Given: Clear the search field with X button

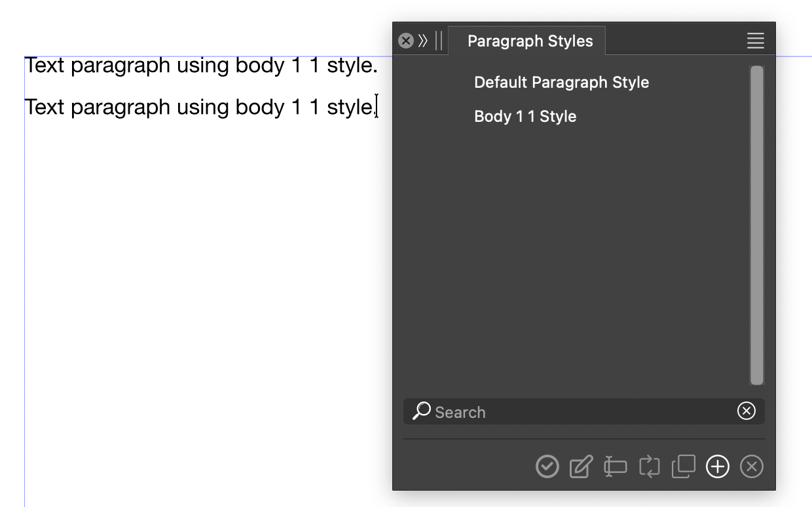Looking at the screenshot, I should click(x=746, y=411).
